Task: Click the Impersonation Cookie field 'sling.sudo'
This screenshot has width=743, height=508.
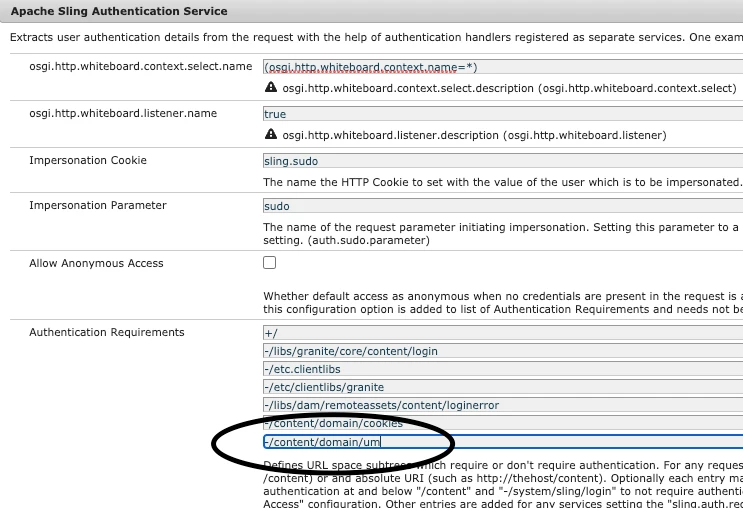Action: [x=503, y=161]
